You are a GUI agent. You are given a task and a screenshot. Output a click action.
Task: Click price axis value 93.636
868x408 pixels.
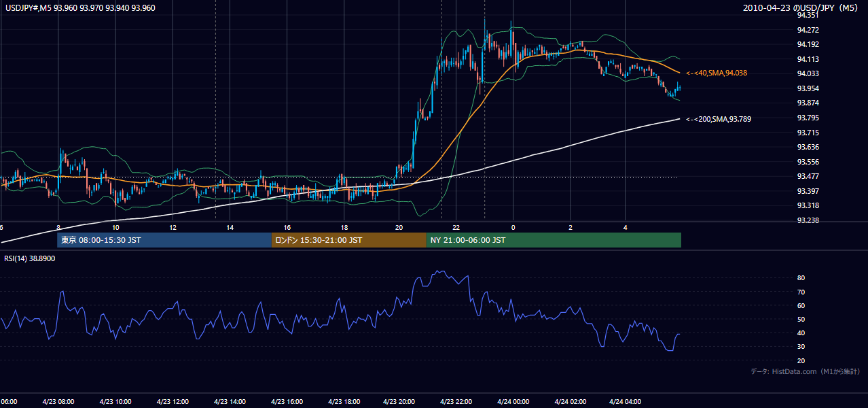coord(807,147)
